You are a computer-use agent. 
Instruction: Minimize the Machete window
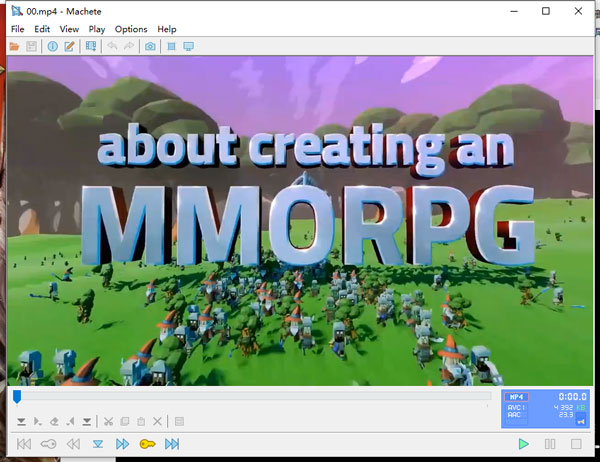[514, 11]
